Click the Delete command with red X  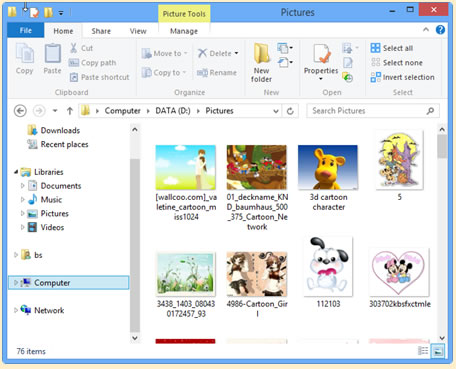214,53
